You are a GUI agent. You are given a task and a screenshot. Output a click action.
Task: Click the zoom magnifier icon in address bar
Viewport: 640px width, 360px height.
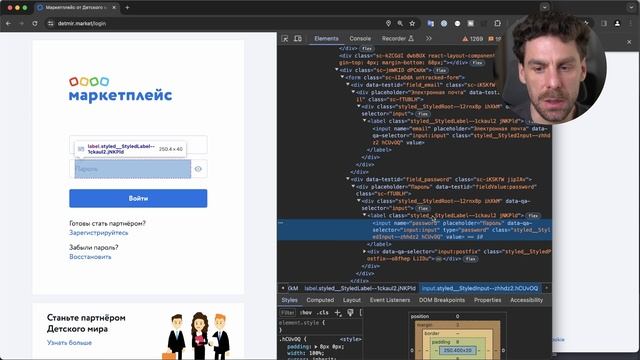click(400, 24)
